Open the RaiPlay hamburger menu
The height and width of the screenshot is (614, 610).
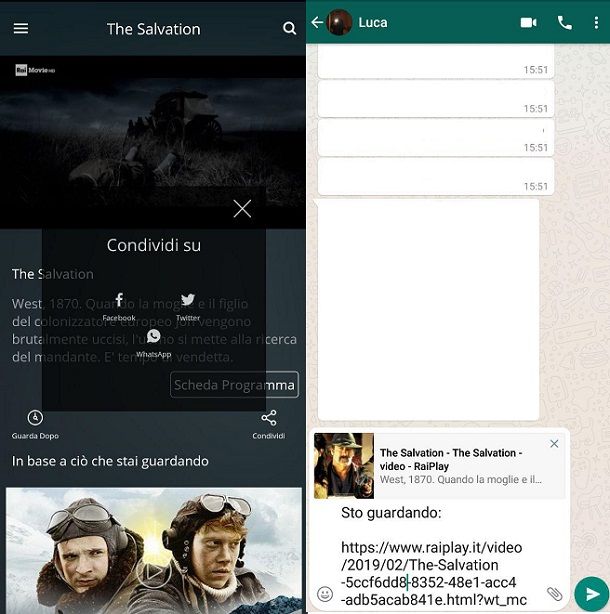[x=20, y=29]
